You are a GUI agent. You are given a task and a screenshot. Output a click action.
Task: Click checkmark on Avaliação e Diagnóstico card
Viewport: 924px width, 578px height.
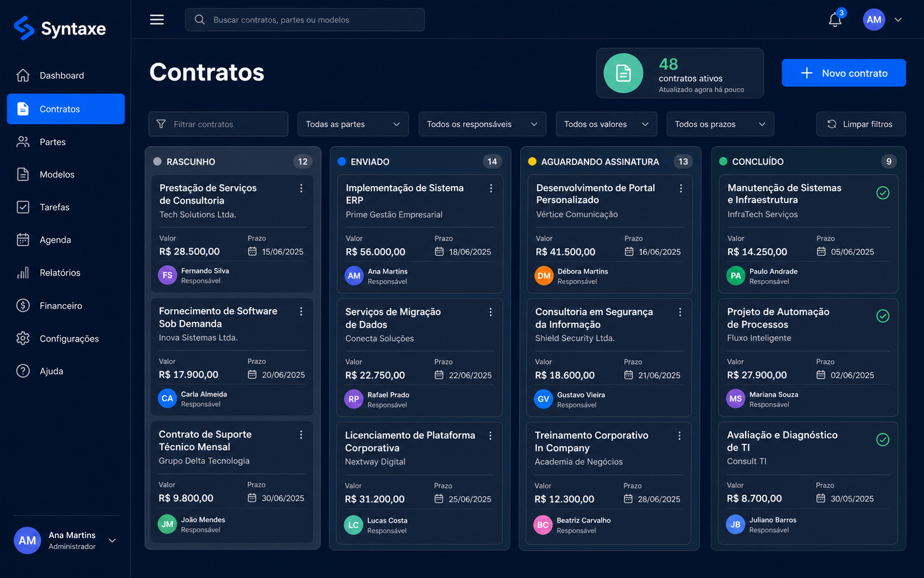(883, 440)
